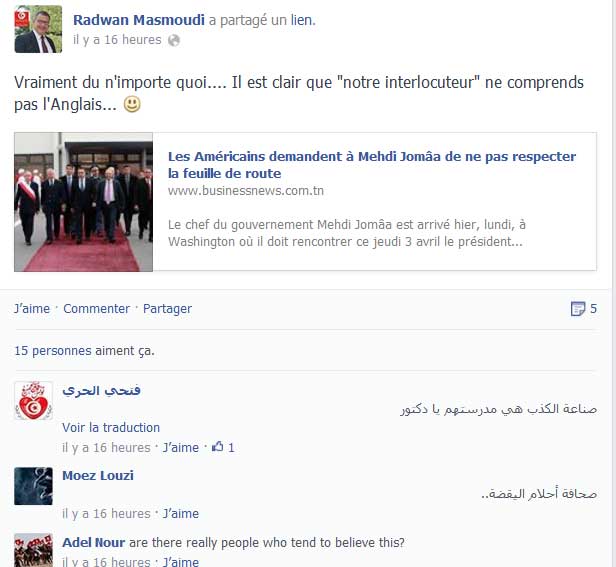The height and width of the screenshot is (567, 616).
Task: Click the thumbs-up like count on first comment
Action: point(223,447)
